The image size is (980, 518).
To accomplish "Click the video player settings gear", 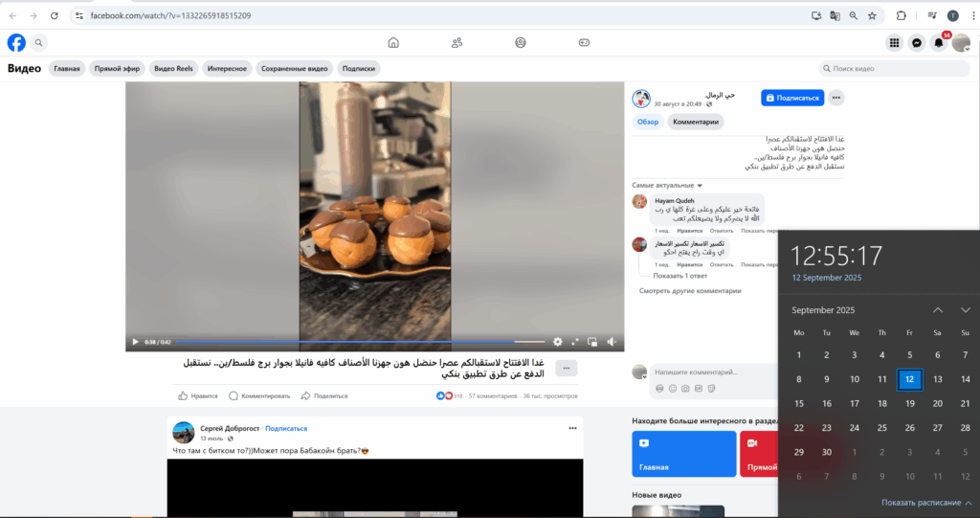I will point(558,342).
